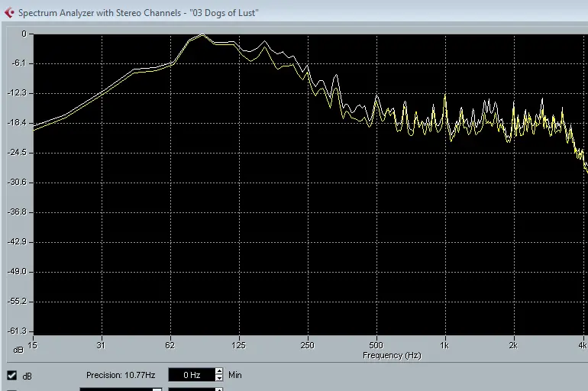Image resolution: width=588 pixels, height=391 pixels.
Task: Click the spectrum's highest peak at 0 dB
Action: (x=202, y=35)
